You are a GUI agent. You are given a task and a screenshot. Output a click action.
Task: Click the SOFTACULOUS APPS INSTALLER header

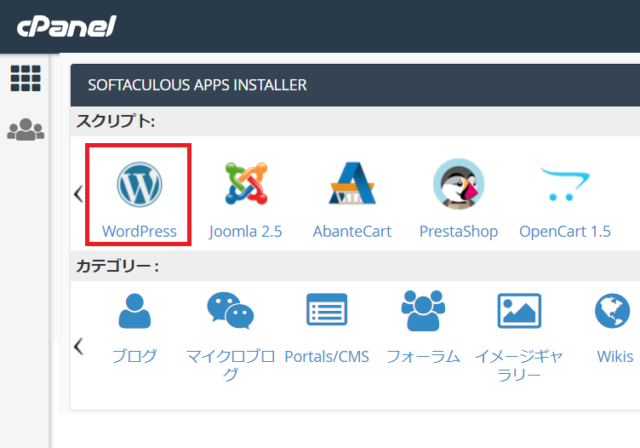click(x=197, y=85)
